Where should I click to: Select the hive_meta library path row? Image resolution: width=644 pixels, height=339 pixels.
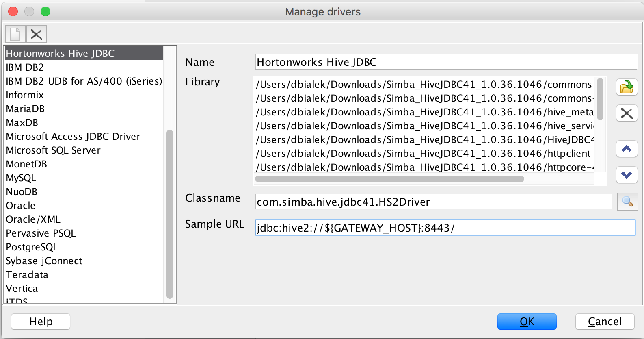coord(424,112)
